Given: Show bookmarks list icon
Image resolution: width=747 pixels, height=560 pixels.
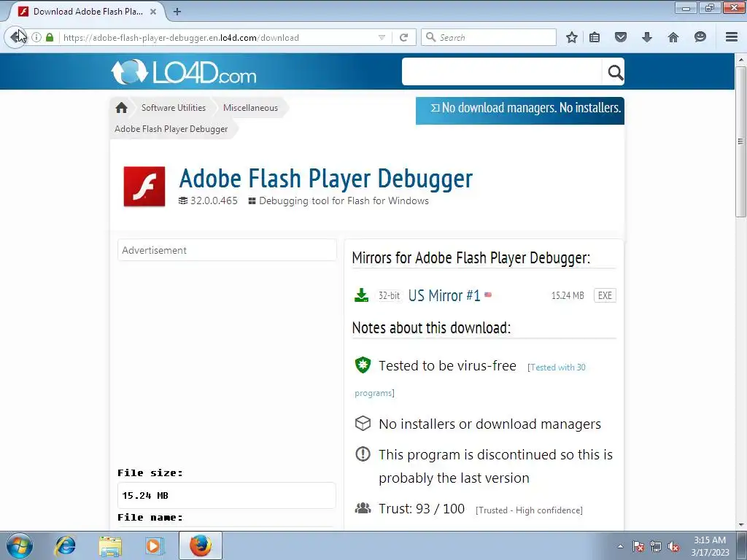Looking at the screenshot, I should [x=595, y=37].
